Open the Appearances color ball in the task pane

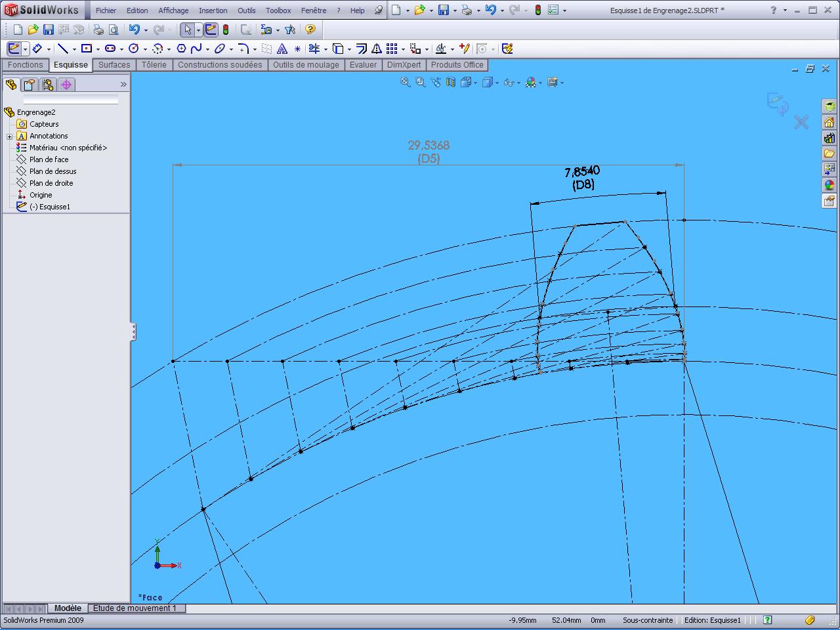(x=829, y=185)
